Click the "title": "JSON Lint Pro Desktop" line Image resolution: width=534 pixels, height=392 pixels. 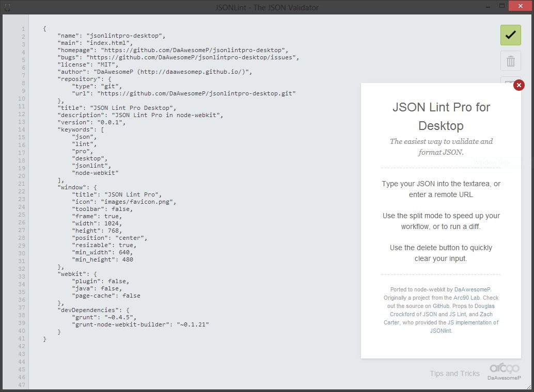pos(117,108)
